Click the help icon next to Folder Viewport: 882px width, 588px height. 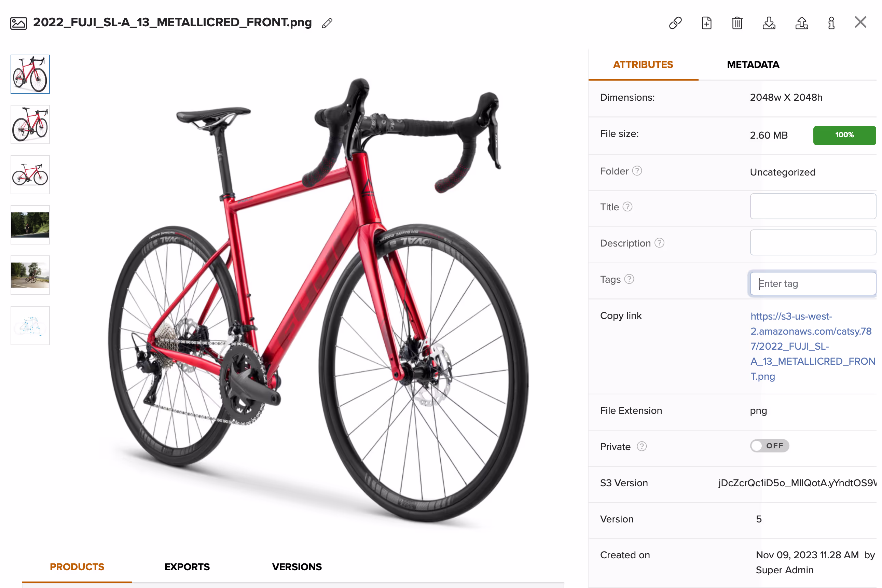click(x=637, y=171)
